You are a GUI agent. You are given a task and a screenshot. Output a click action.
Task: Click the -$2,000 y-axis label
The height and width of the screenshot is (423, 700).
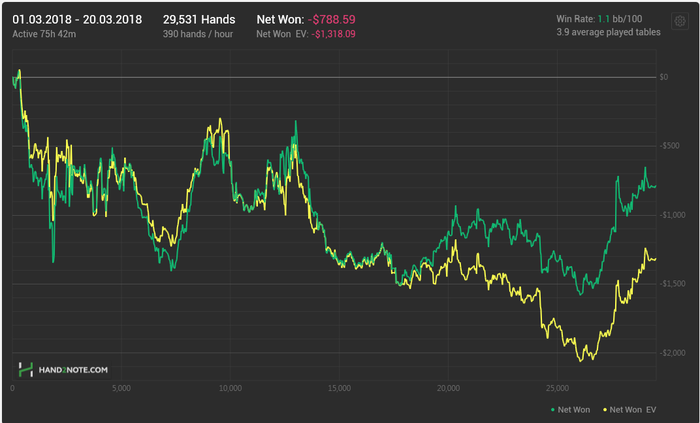pyautogui.click(x=672, y=353)
